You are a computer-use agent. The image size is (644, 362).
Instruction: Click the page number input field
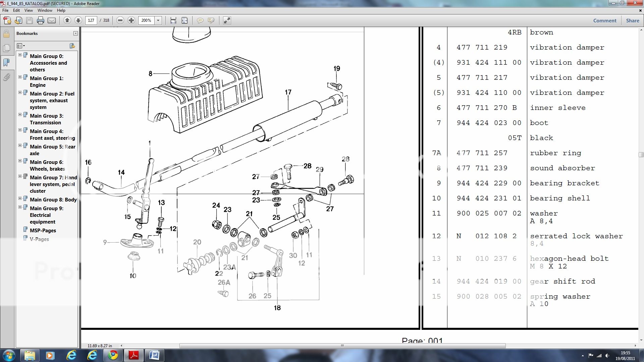(91, 20)
